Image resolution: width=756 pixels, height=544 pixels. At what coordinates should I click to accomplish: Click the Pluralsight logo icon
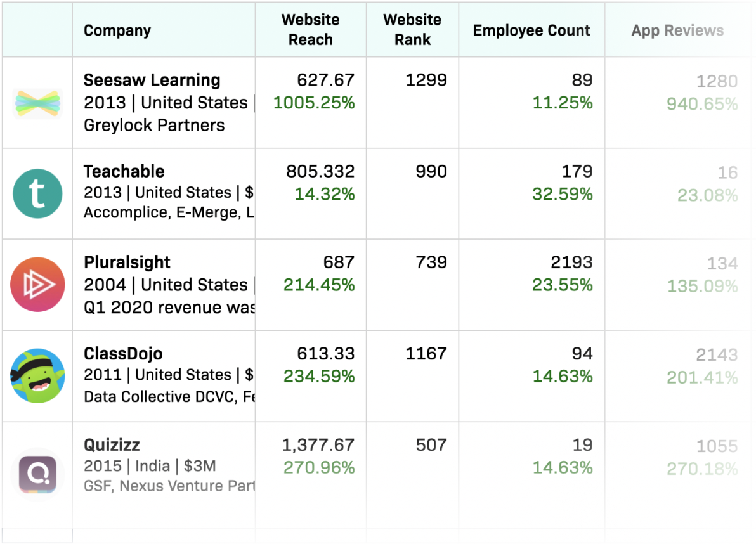[37, 284]
